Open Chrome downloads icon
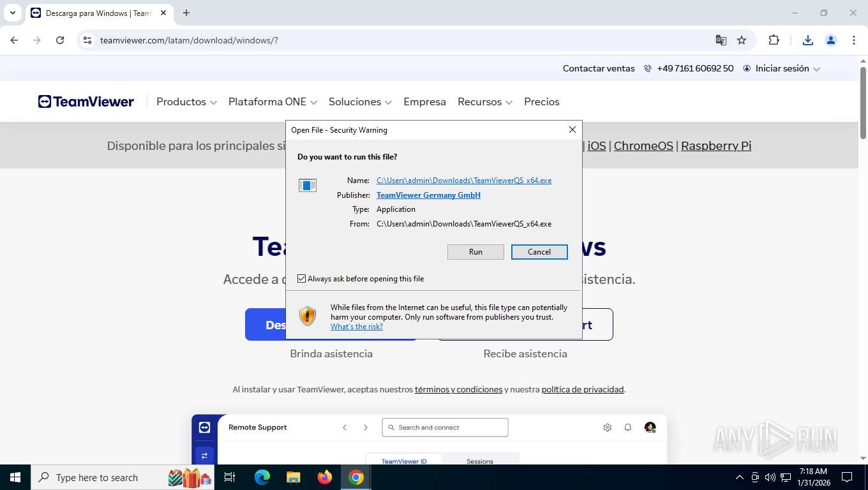 pyautogui.click(x=808, y=40)
